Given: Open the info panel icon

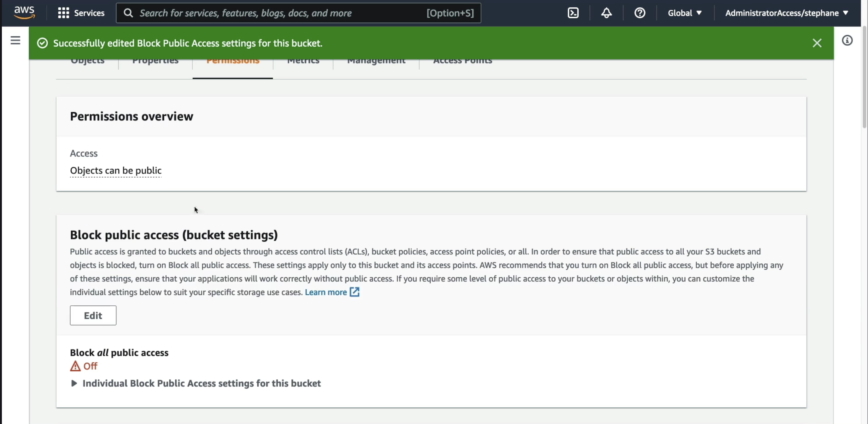Looking at the screenshot, I should pyautogui.click(x=847, y=40).
